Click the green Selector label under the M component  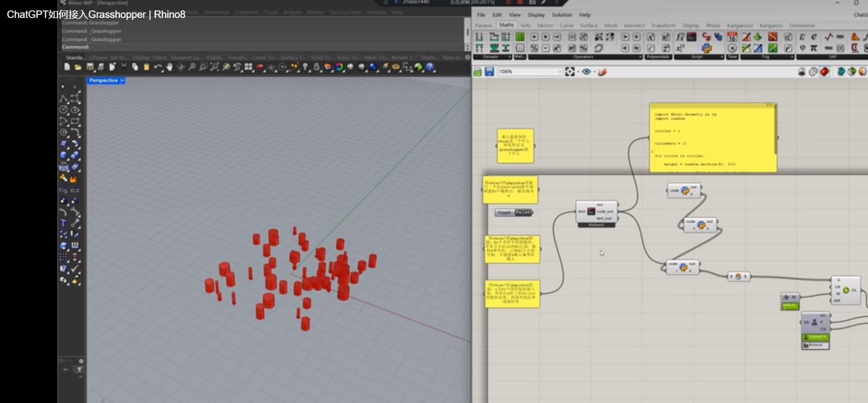tap(790, 305)
